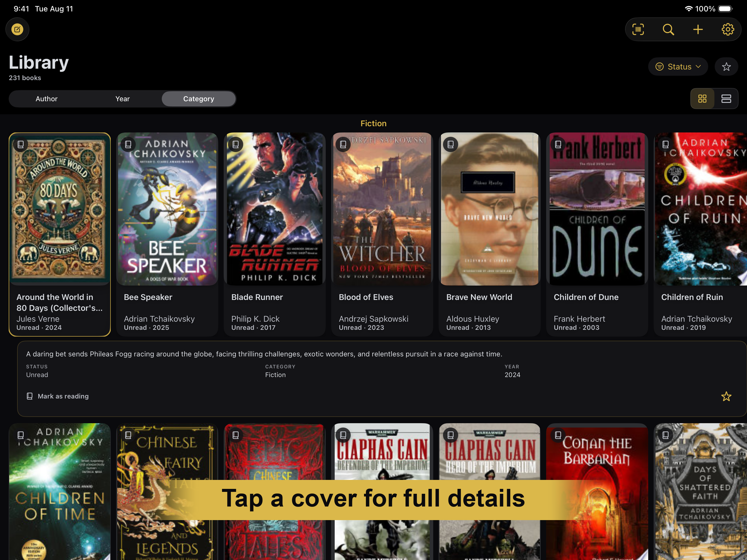Click the 231 books count
The height and width of the screenshot is (560, 747).
click(25, 78)
